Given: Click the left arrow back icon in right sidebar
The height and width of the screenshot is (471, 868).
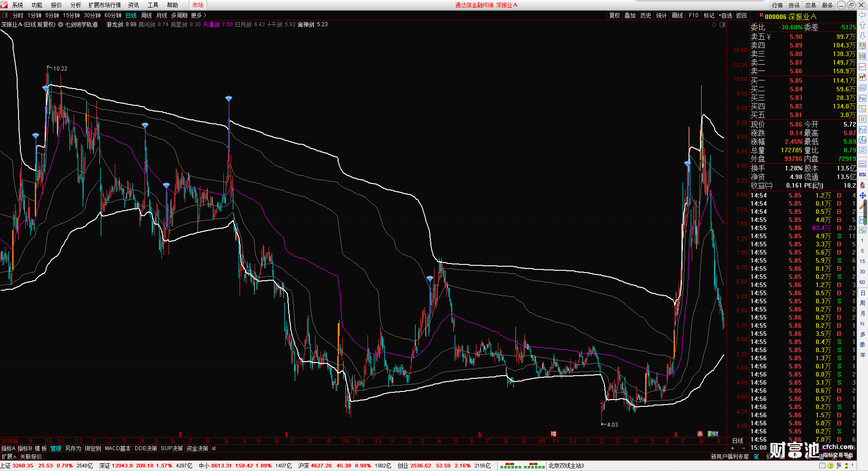Looking at the screenshot, I should (863, 16).
